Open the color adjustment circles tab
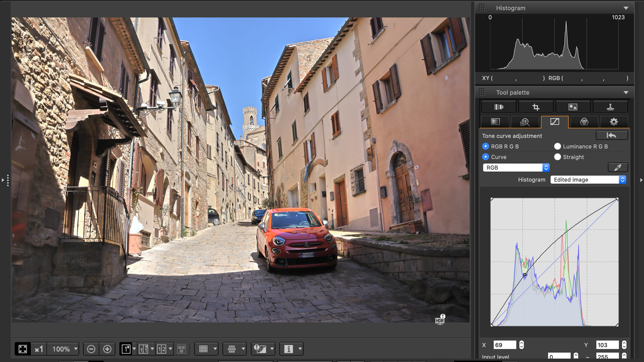Viewport: 644px width, 362px height. pos(584,122)
